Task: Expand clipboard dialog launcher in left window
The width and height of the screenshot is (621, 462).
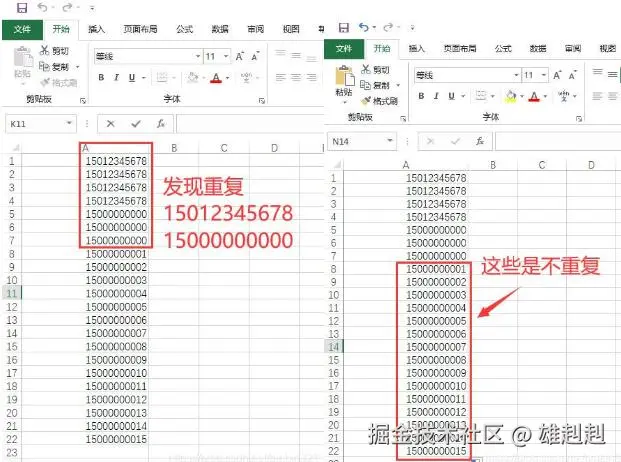Action: click(83, 101)
